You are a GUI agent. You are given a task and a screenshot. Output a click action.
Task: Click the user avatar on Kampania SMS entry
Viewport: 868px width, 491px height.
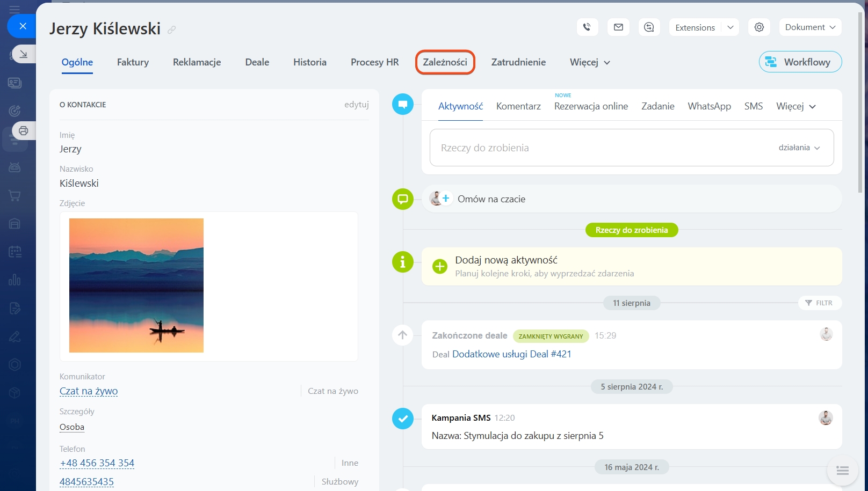[826, 417]
